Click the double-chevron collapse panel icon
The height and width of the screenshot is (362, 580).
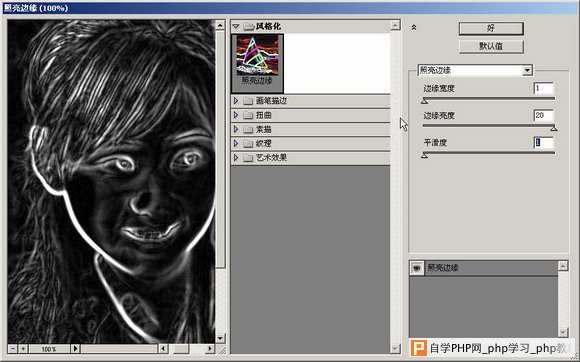tap(414, 27)
